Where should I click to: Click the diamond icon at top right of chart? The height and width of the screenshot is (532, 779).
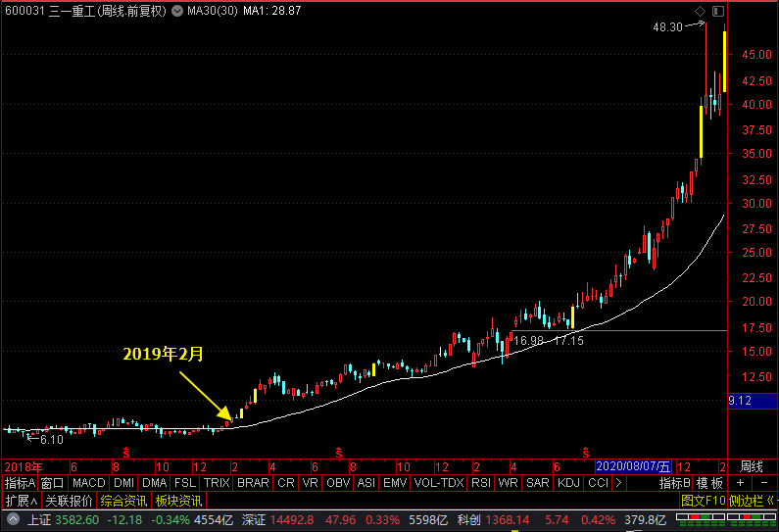700,11
